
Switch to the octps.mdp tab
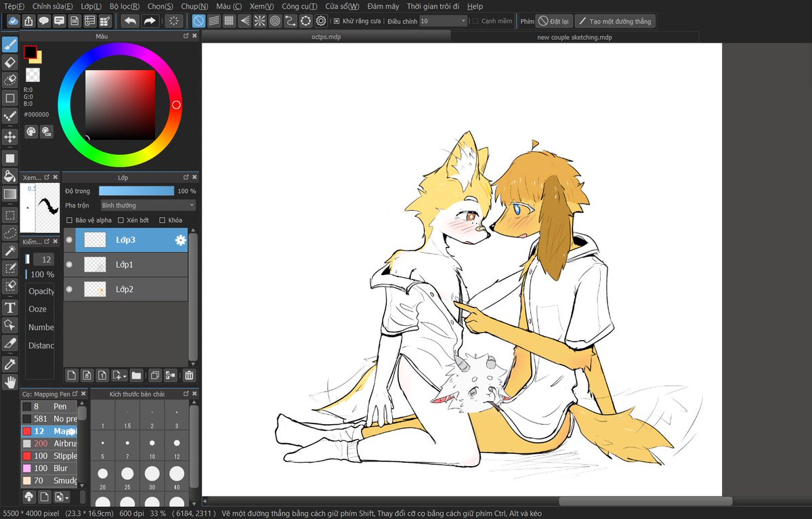(326, 37)
